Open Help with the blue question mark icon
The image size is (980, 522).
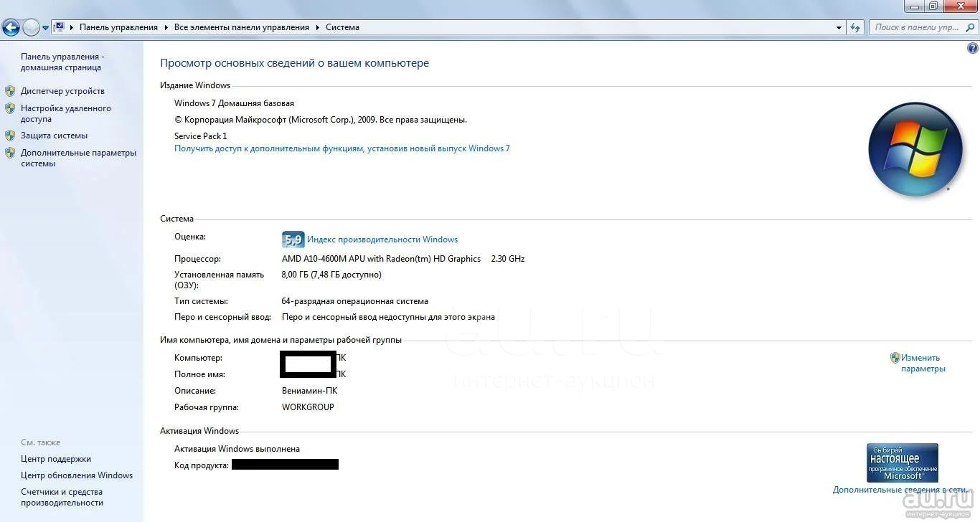click(x=973, y=48)
